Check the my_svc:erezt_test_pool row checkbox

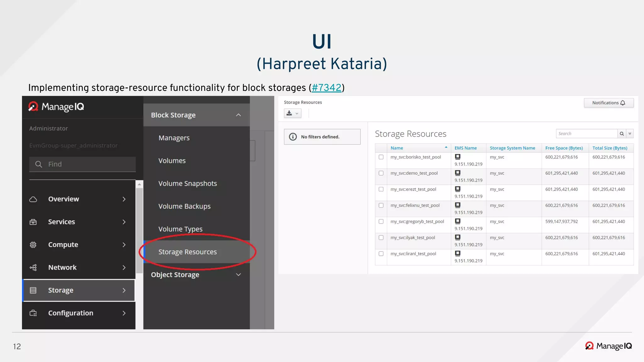[x=381, y=189]
